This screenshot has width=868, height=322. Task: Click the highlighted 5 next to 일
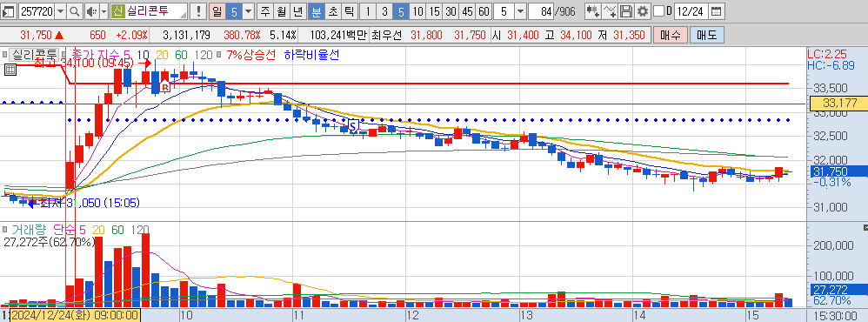pyautogui.click(x=234, y=10)
